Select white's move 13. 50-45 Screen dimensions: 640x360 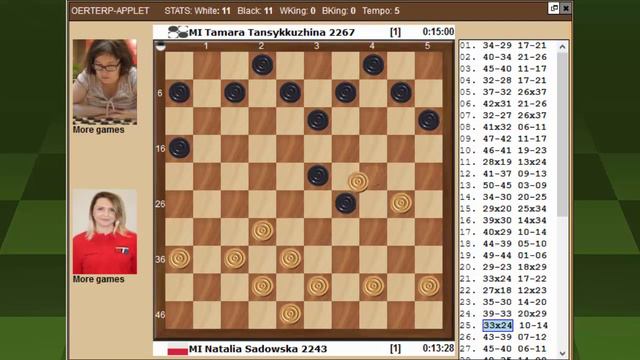tap(497, 185)
